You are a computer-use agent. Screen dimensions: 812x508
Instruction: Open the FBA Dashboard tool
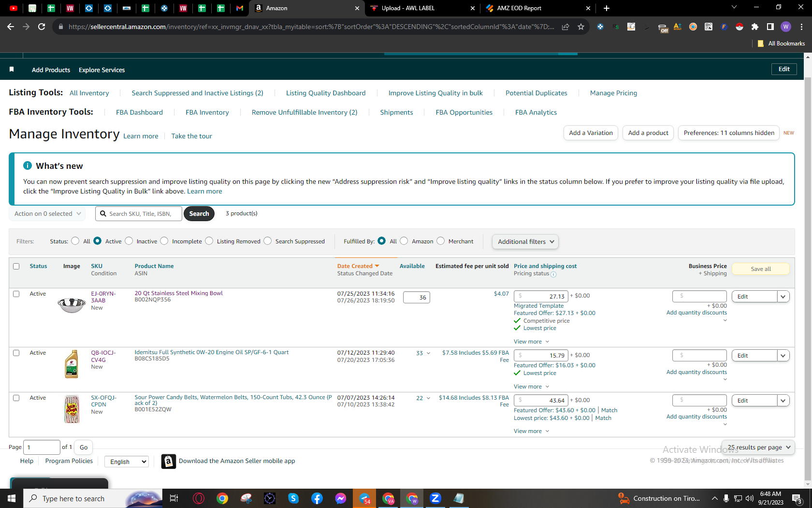(139, 112)
